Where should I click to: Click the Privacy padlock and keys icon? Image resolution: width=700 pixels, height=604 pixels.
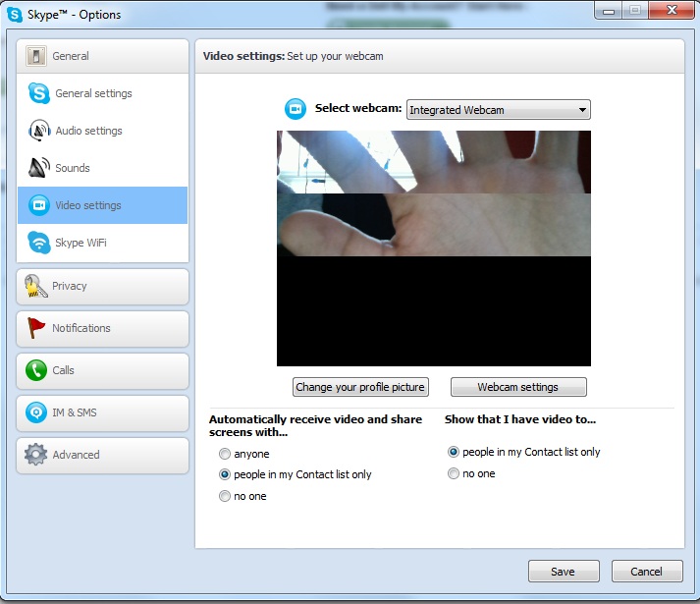[36, 287]
